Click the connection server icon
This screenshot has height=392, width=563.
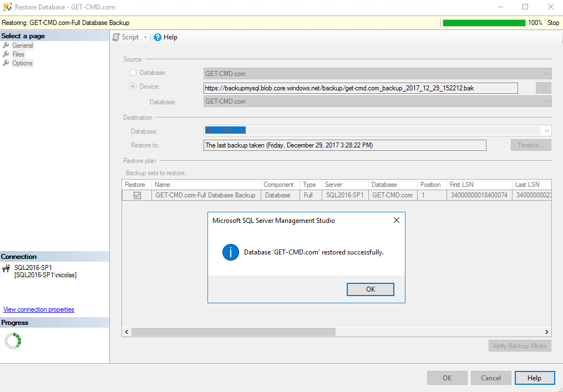coord(6,268)
